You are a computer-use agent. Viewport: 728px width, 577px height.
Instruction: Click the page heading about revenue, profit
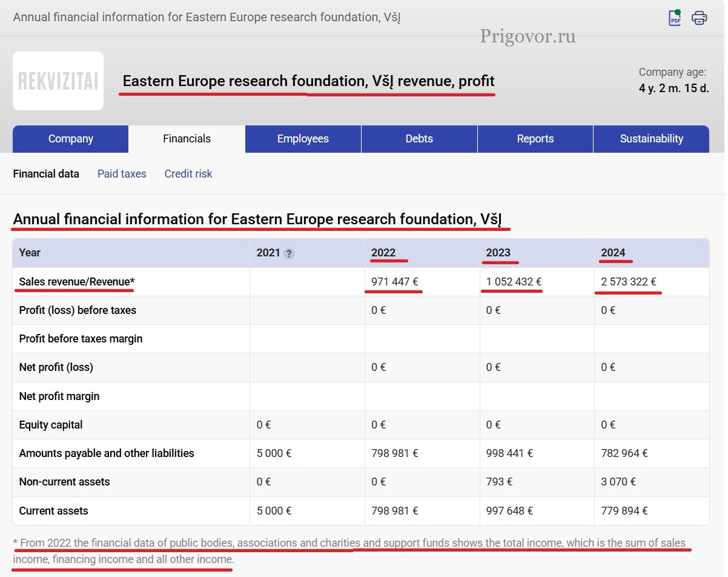pos(308,81)
